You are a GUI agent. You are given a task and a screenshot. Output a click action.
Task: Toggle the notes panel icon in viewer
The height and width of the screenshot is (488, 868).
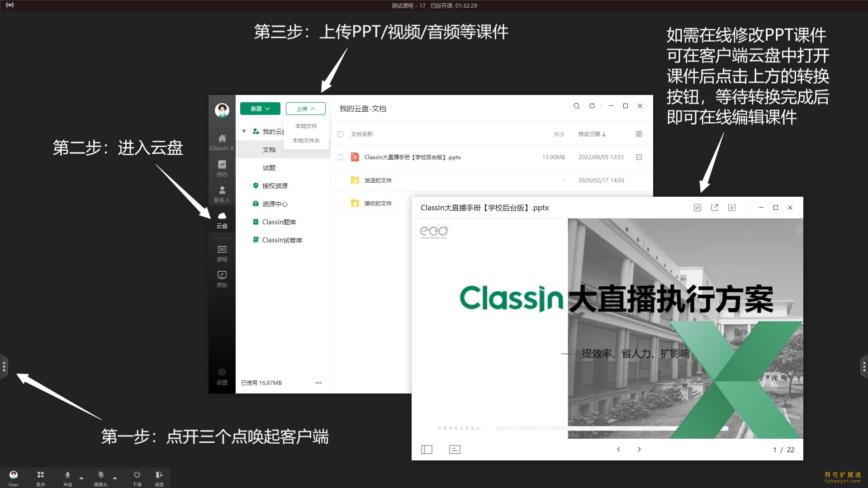[455, 450]
